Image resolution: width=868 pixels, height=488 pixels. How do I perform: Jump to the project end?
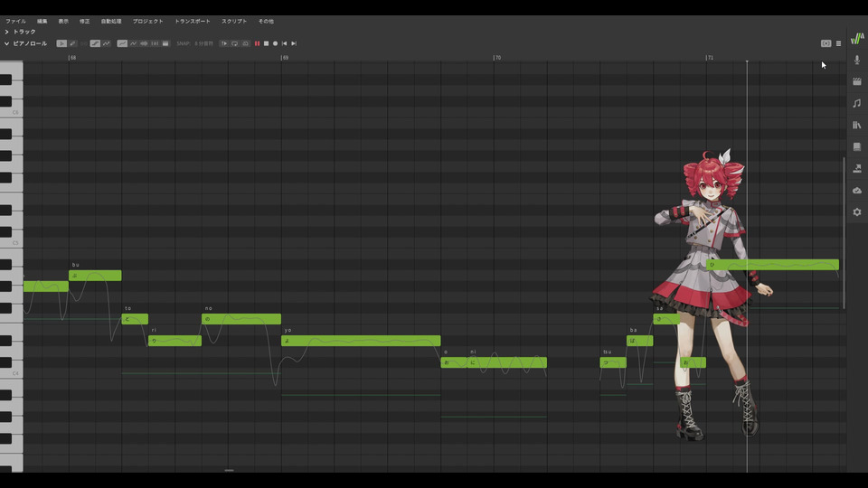point(294,43)
